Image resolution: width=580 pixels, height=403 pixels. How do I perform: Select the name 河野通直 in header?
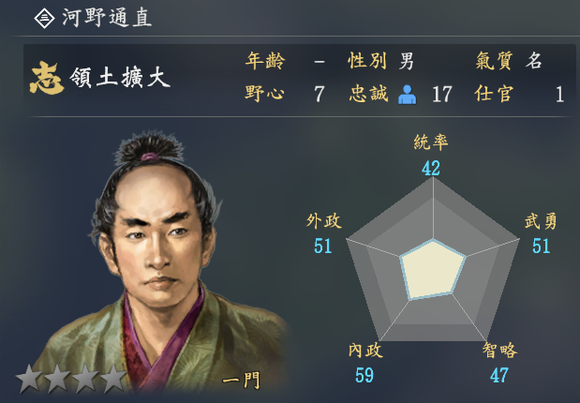[x=107, y=17]
